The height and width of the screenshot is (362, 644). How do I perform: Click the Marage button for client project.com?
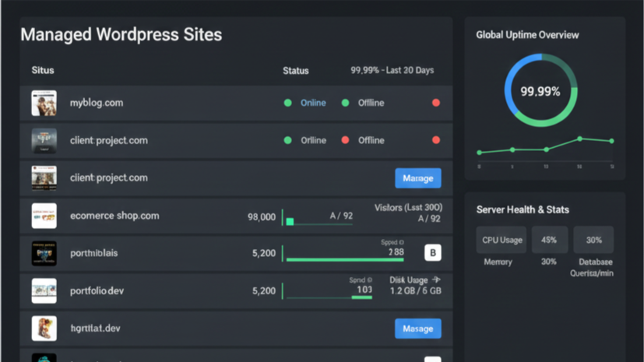pyautogui.click(x=418, y=178)
